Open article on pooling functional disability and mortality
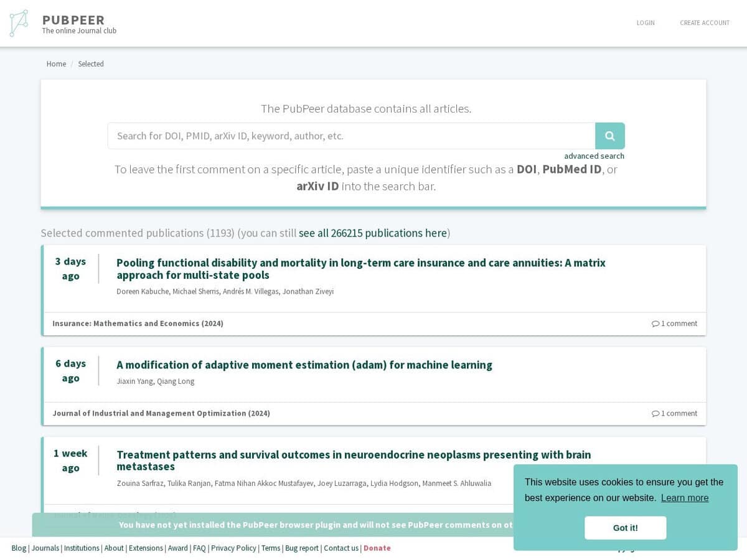 pos(361,269)
